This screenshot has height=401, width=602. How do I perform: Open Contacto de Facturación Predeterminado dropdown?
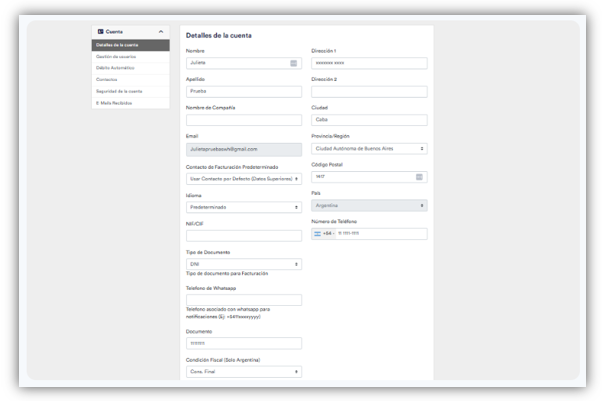[244, 179]
